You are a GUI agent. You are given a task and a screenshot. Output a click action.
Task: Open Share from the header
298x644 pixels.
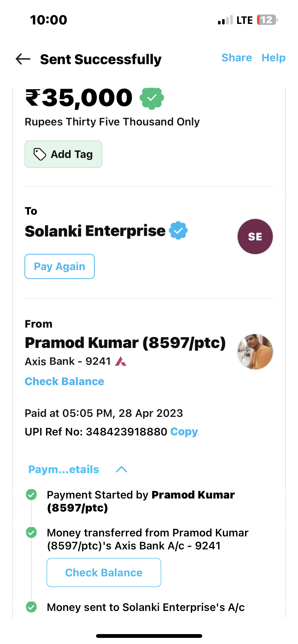(237, 58)
